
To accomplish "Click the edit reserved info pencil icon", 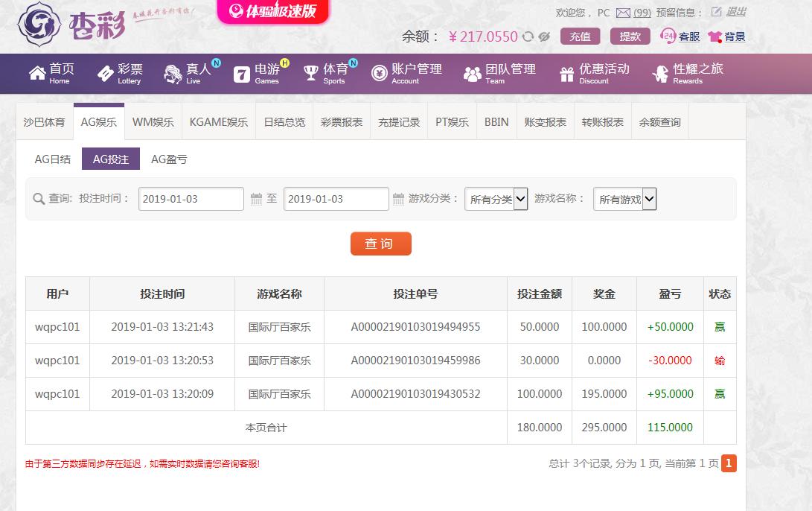I will click(716, 11).
